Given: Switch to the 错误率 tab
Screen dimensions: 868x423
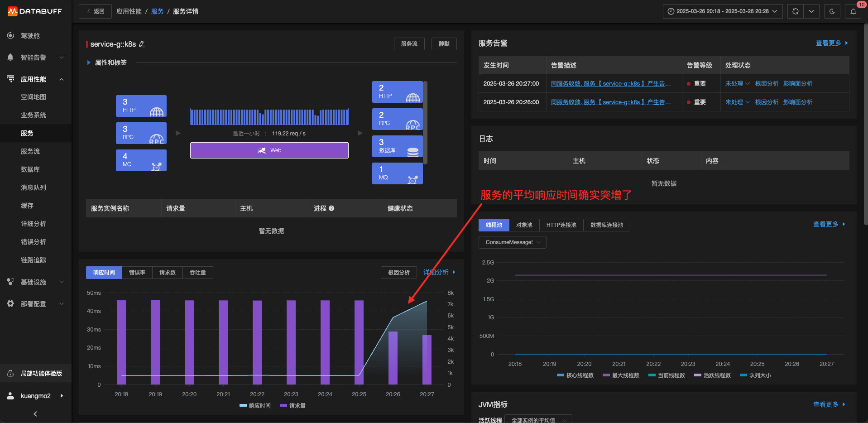Looking at the screenshot, I should [137, 273].
